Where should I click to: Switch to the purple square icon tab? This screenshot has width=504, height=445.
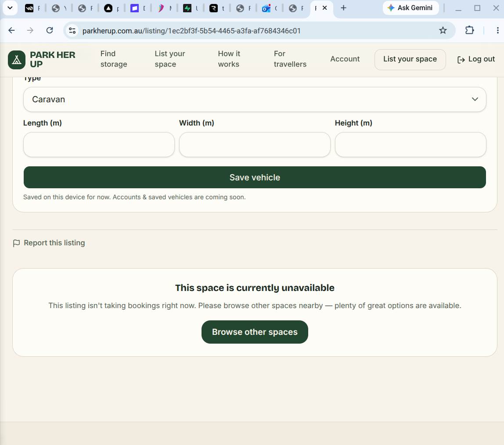click(x=135, y=8)
